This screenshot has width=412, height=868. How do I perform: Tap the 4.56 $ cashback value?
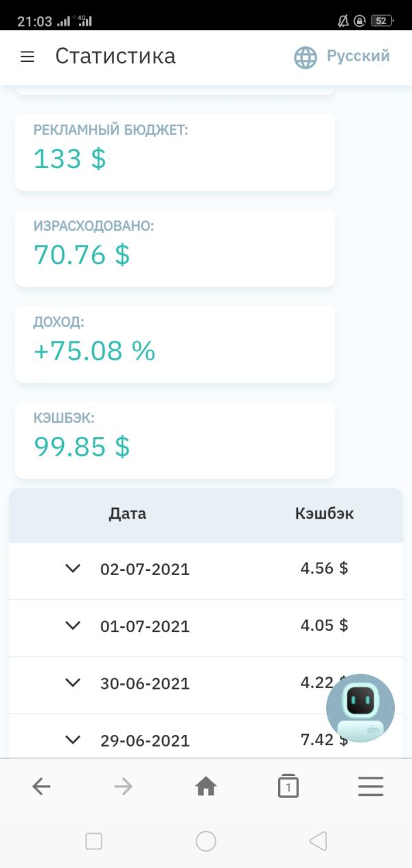(324, 568)
